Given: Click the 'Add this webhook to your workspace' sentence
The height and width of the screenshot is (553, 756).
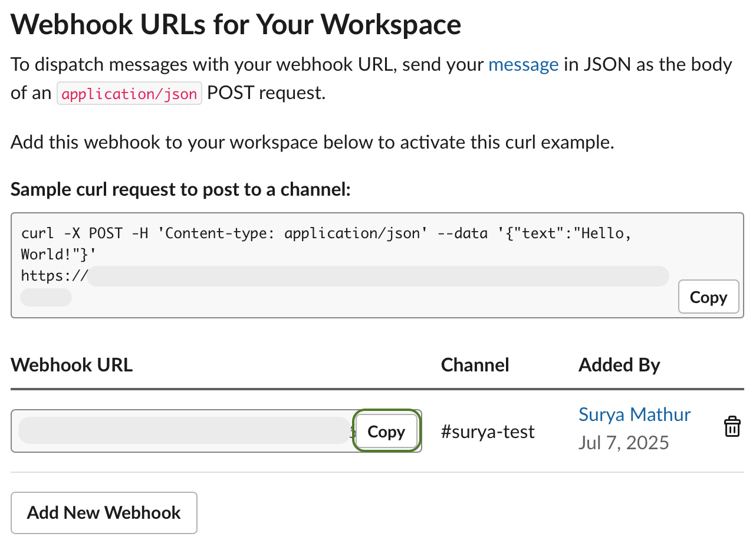Looking at the screenshot, I should (x=313, y=142).
